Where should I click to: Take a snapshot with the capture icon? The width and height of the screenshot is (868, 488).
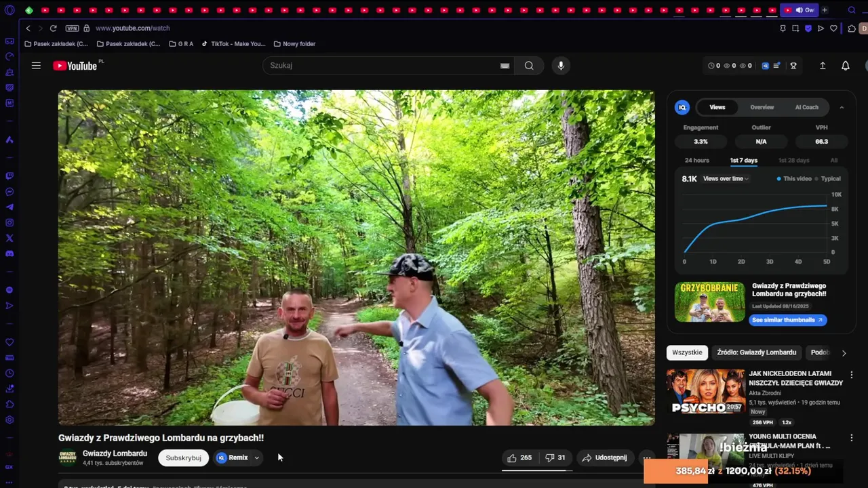795,28
